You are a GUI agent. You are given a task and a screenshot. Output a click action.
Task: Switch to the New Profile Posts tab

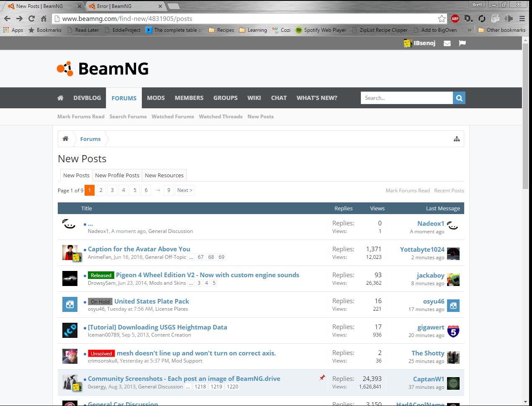(x=117, y=175)
